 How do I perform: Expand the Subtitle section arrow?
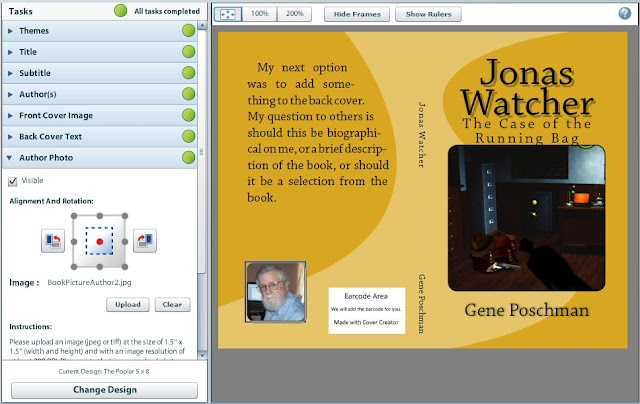click(x=10, y=73)
